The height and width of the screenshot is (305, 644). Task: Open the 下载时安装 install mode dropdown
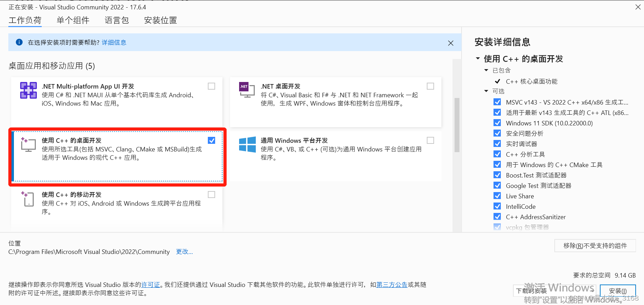[x=554, y=291]
